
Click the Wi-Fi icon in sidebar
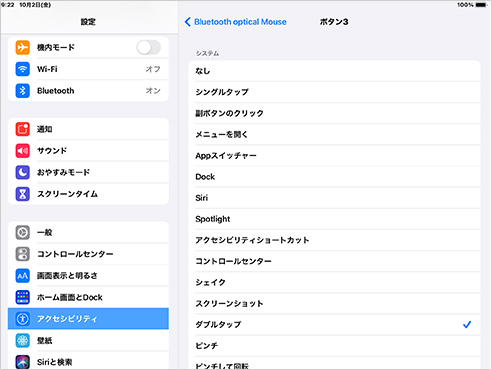[23, 69]
